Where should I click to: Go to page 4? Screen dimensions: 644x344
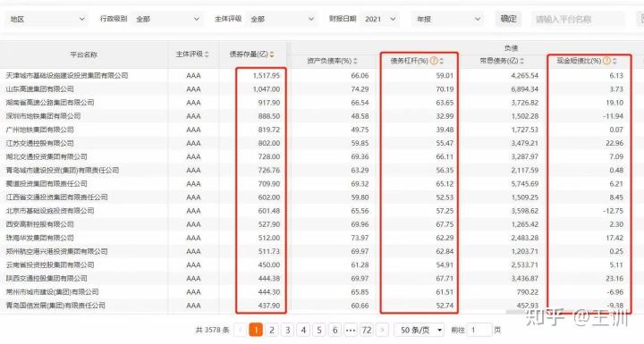click(303, 330)
